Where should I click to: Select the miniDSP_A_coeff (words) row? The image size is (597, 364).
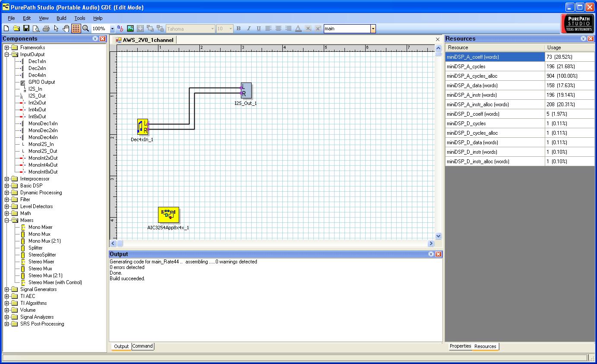(x=520, y=57)
